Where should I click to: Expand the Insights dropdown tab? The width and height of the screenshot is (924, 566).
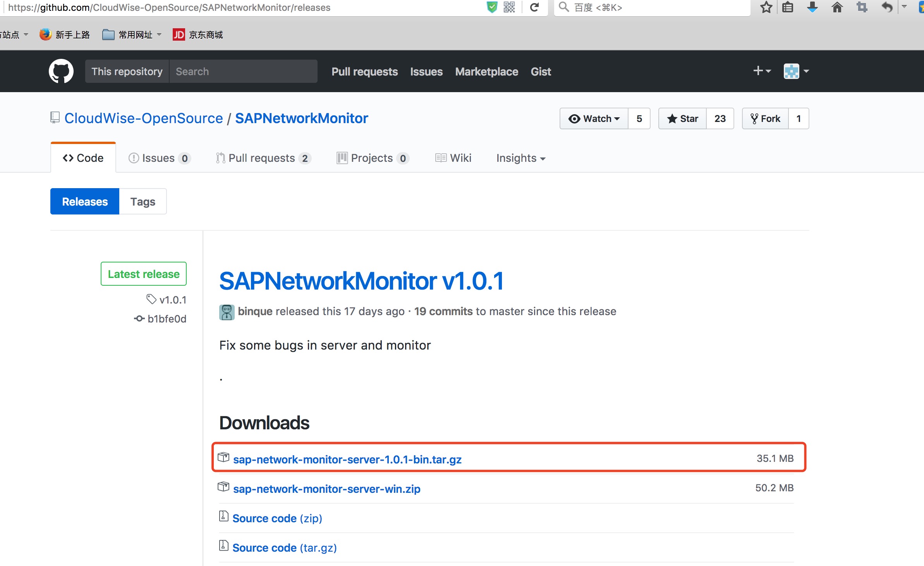tap(520, 158)
